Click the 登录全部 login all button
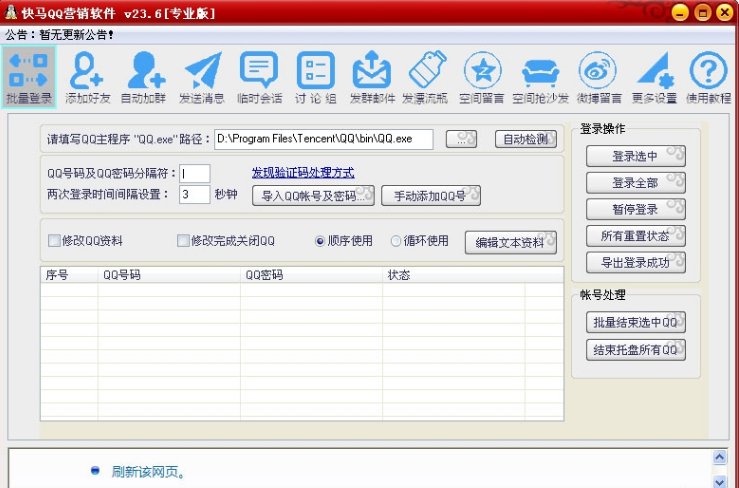Image resolution: width=739 pixels, height=488 pixels. (x=635, y=183)
